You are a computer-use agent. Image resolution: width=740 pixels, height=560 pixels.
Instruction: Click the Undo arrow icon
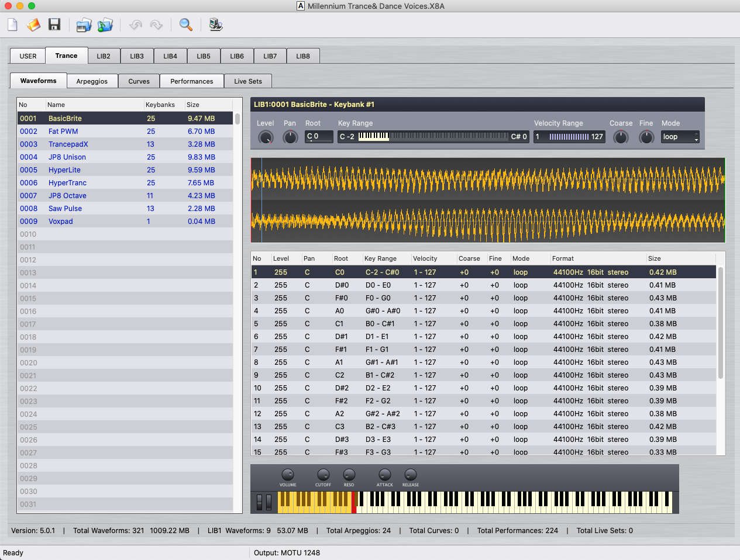(x=136, y=25)
